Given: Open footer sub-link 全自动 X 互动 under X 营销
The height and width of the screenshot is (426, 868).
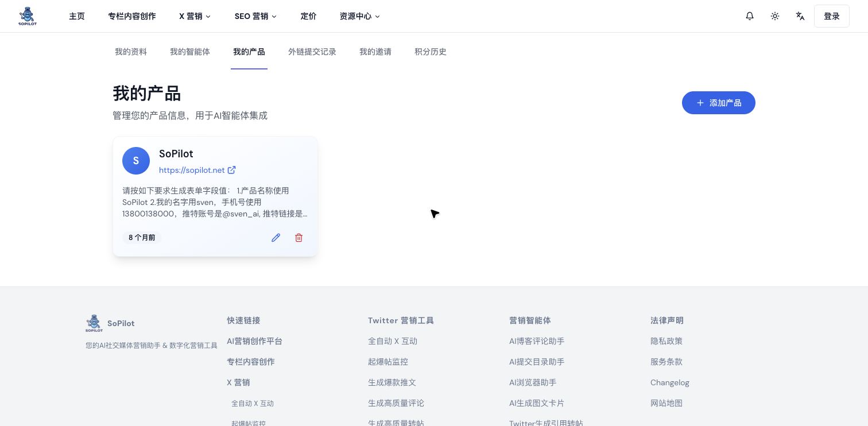Looking at the screenshot, I should click(x=253, y=403).
